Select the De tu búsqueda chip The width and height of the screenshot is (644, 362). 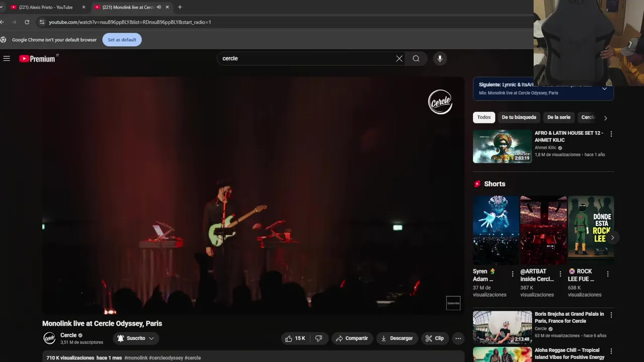[519, 117]
